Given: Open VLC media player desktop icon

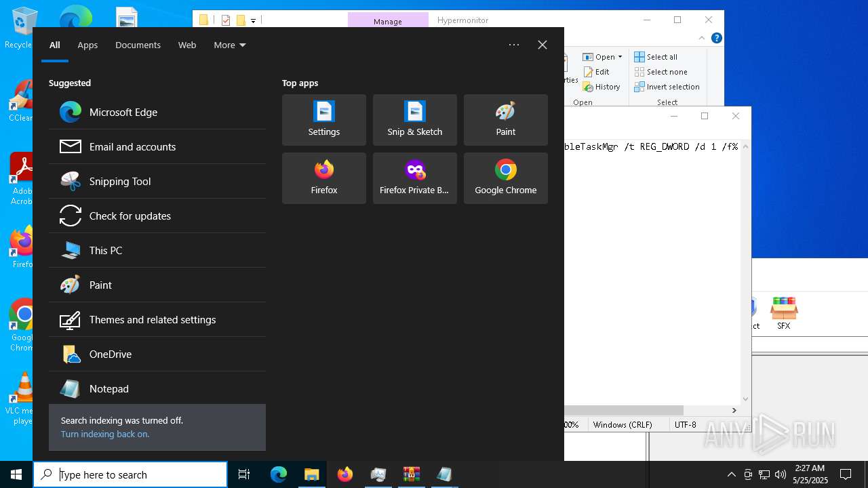Looking at the screenshot, I should point(19,399).
